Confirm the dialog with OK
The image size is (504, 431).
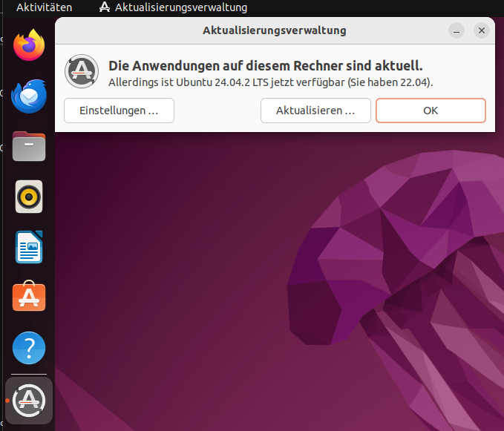[431, 111]
